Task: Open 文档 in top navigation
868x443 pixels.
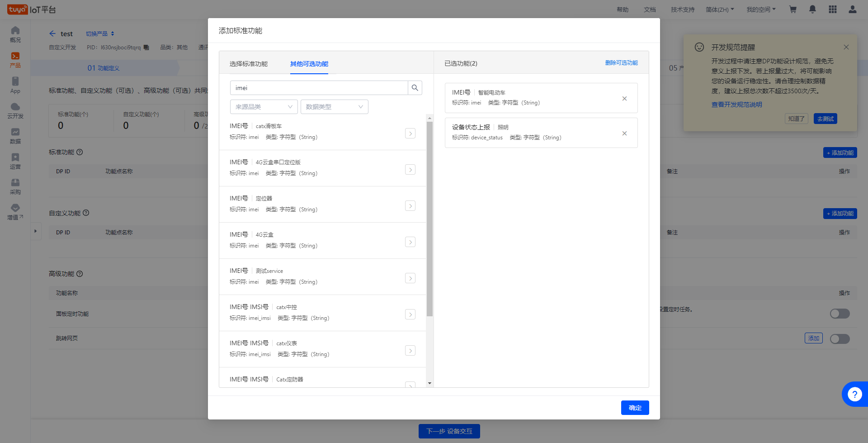Action: (650, 10)
